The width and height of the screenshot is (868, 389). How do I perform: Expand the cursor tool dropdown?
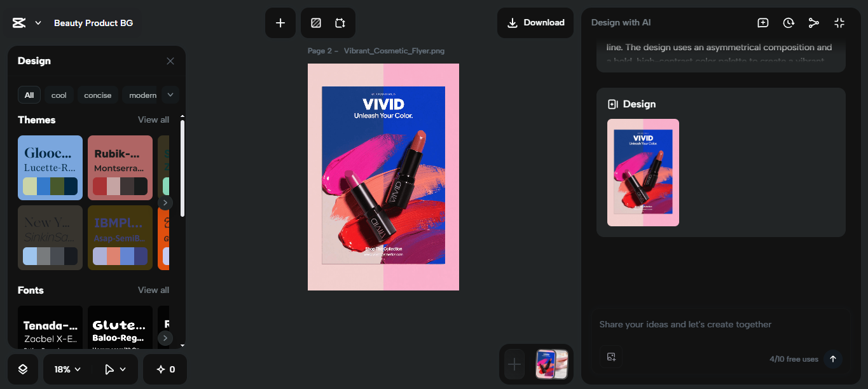click(116, 369)
